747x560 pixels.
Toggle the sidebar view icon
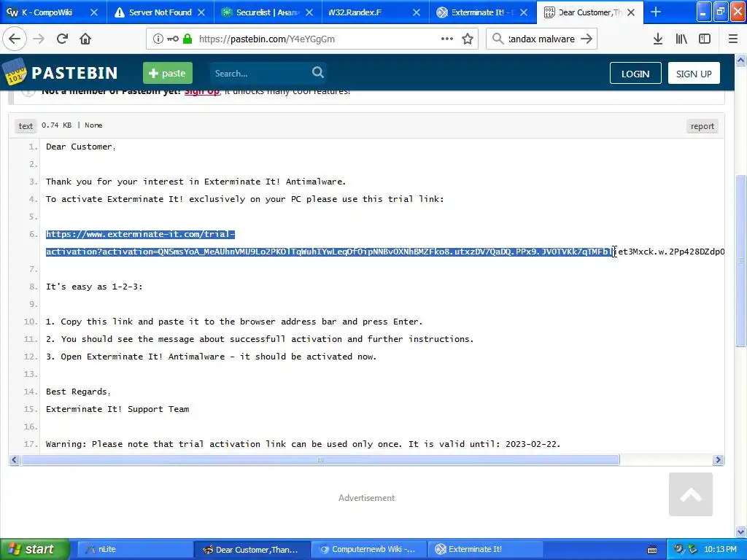tap(705, 39)
